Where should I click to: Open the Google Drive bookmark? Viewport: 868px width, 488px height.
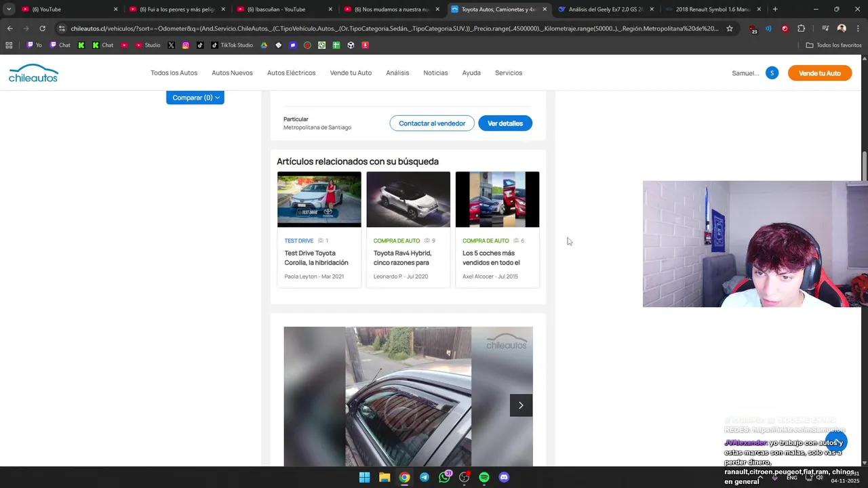tap(264, 45)
